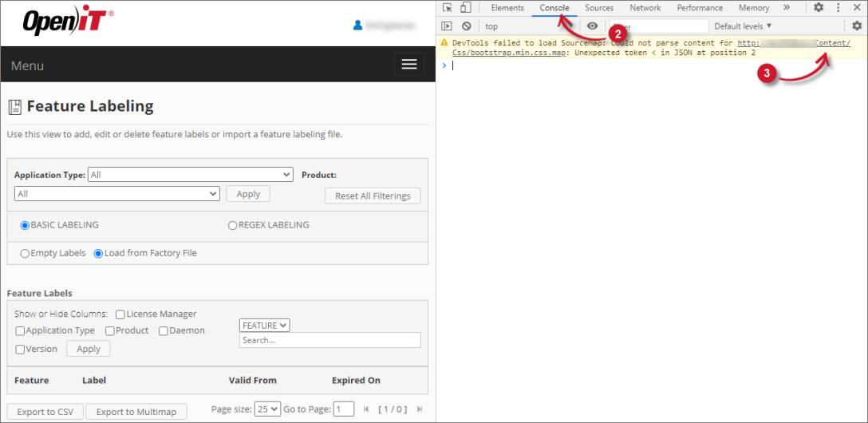Open DevTools three-dot customize menu
Image resolution: width=868 pixels, height=423 pixels.
(838, 8)
